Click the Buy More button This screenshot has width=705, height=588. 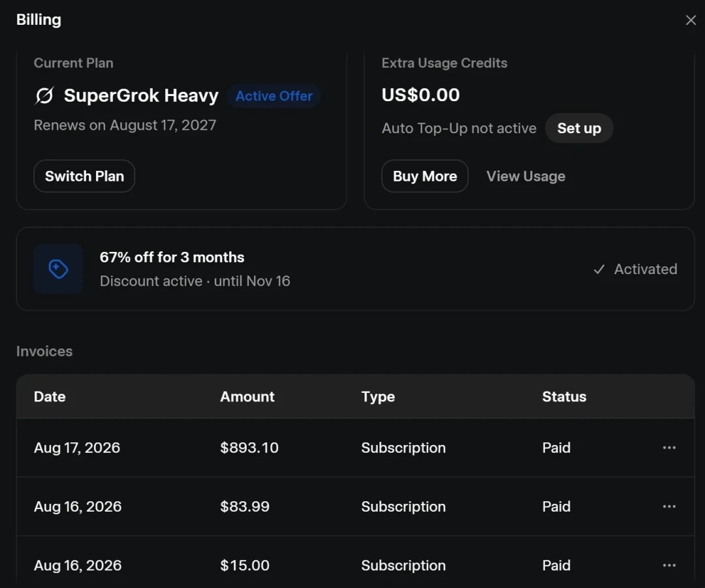[x=425, y=176]
